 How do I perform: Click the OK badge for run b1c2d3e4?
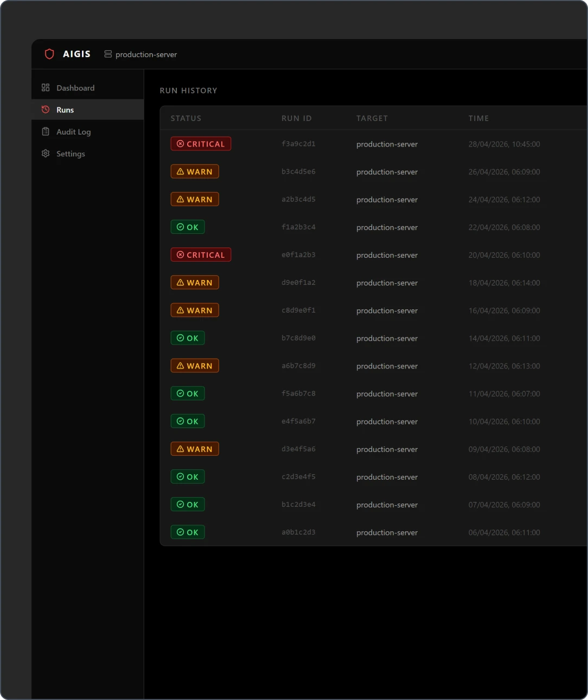click(188, 504)
